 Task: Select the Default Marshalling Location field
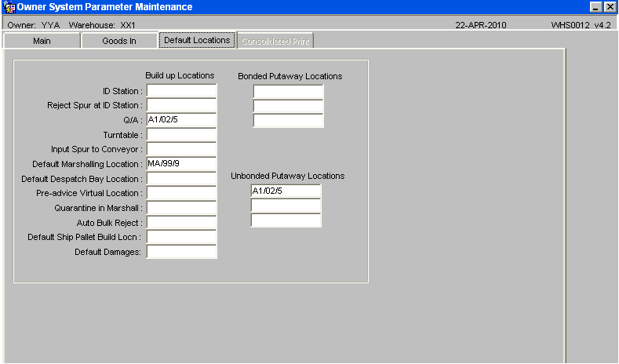click(181, 164)
